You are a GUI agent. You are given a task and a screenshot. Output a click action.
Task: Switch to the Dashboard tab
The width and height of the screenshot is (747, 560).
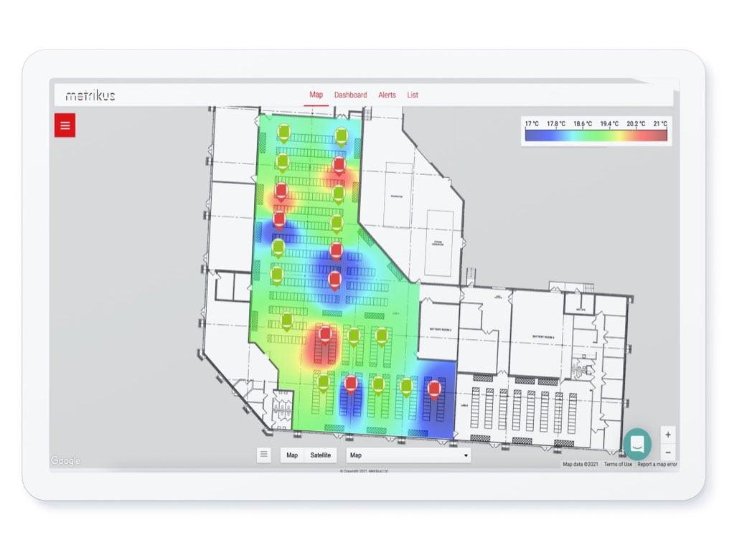pyautogui.click(x=350, y=95)
